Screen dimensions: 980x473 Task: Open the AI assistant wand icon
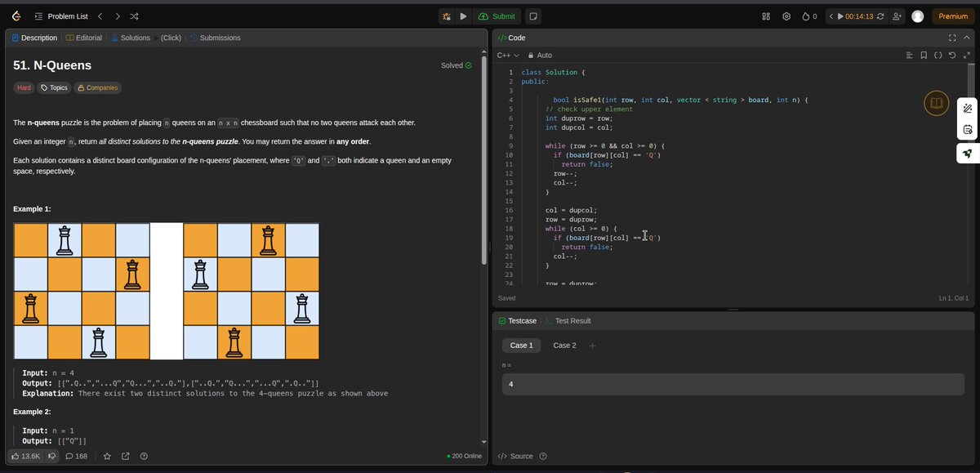(x=967, y=107)
